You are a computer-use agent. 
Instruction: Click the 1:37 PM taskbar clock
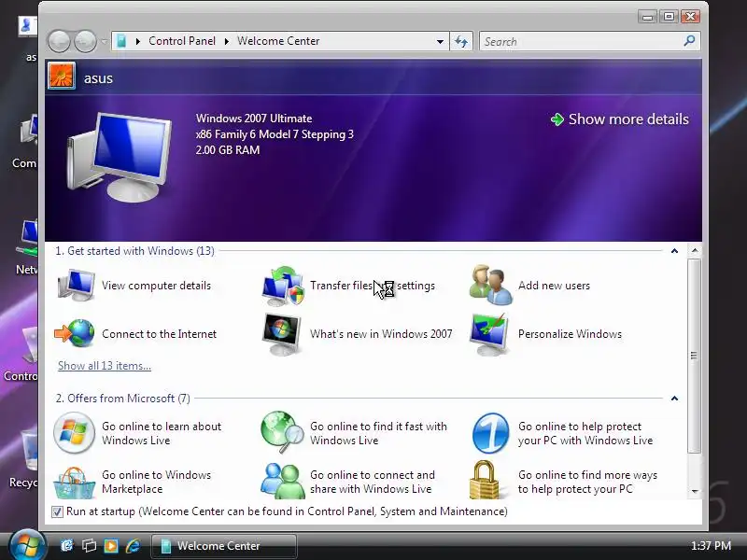pos(711,546)
